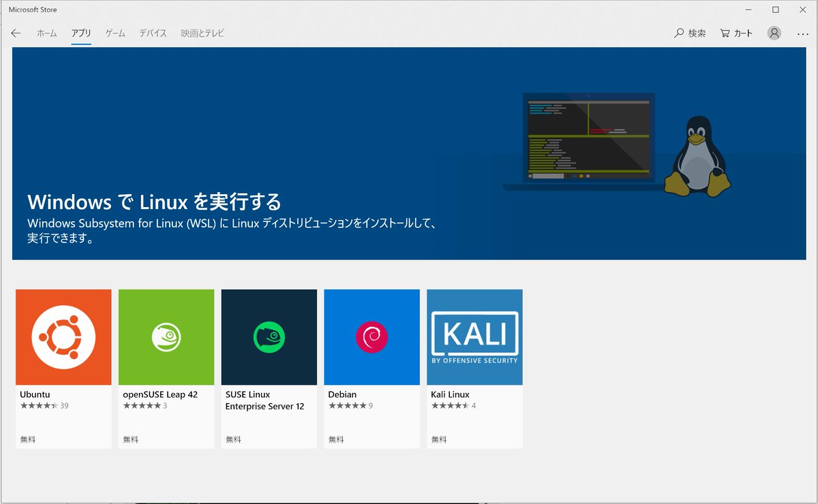Click the 無料 price under Debian

click(336, 440)
